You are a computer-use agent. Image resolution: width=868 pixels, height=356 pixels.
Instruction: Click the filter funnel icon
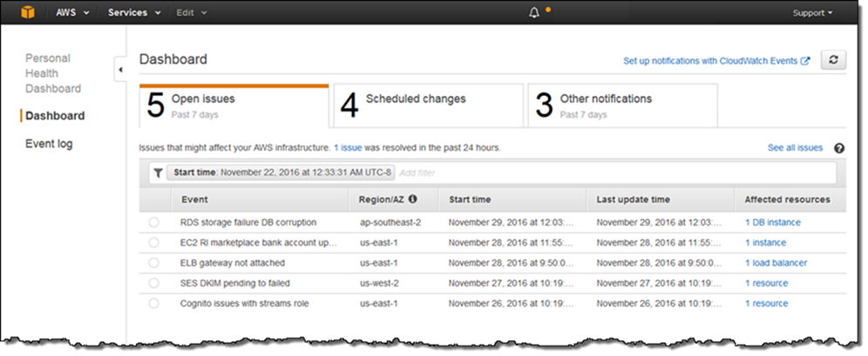[158, 173]
